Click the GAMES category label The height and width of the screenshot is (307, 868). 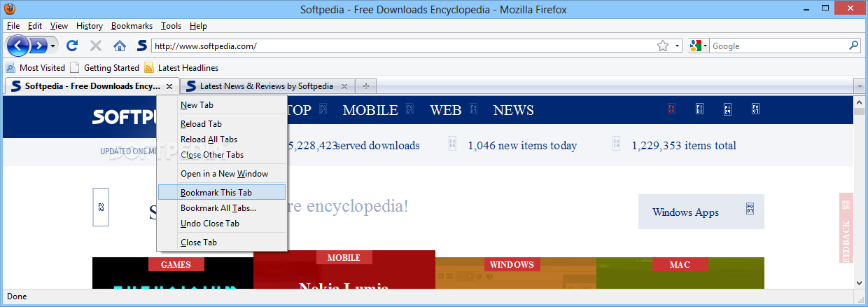pyautogui.click(x=176, y=265)
